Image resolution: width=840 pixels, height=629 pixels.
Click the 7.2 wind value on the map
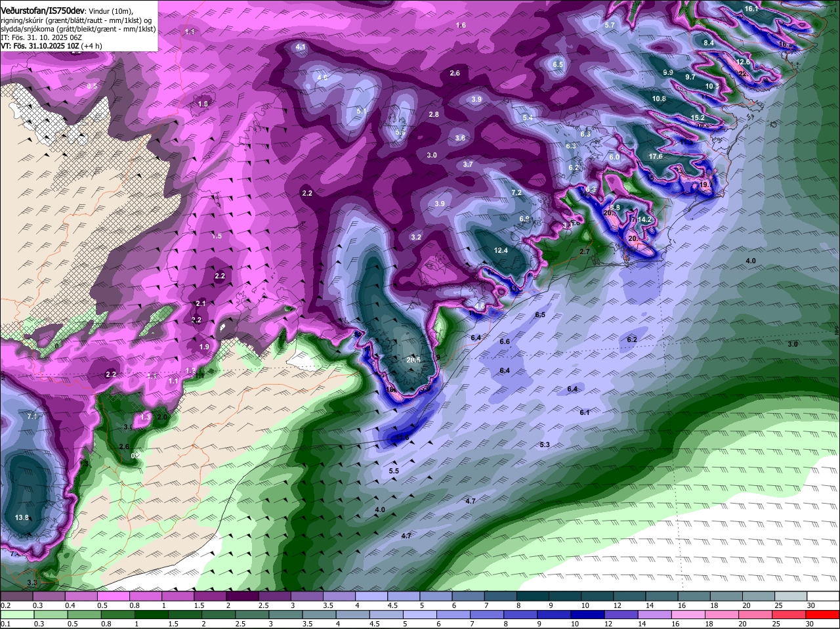tap(516, 192)
